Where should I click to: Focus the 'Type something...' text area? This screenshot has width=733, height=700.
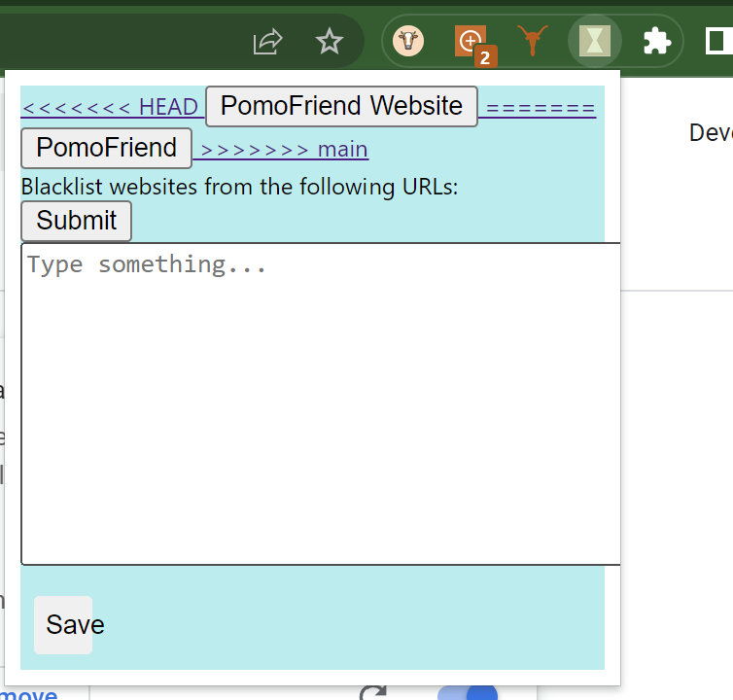[x=321, y=404]
